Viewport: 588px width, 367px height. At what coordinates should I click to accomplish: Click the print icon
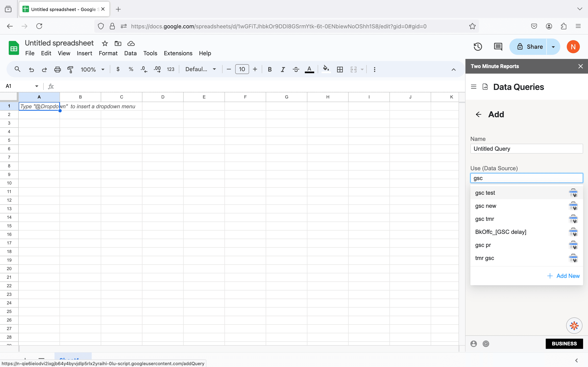[57, 69]
